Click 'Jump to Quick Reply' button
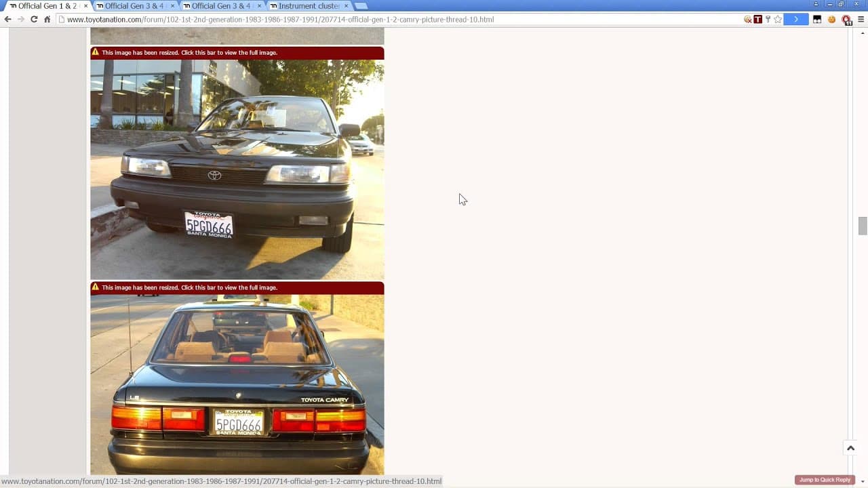The image size is (868, 488). pos(825,480)
